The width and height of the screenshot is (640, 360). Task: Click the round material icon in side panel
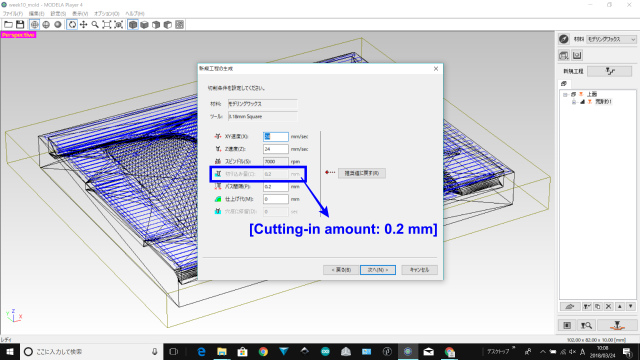point(564,39)
